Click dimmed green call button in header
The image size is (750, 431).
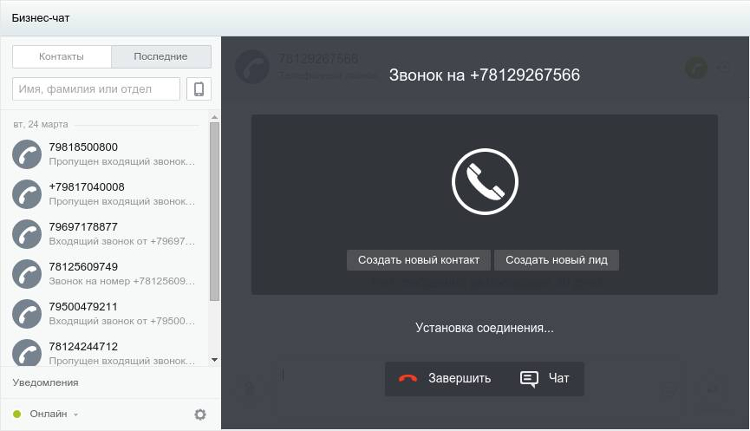tap(696, 68)
